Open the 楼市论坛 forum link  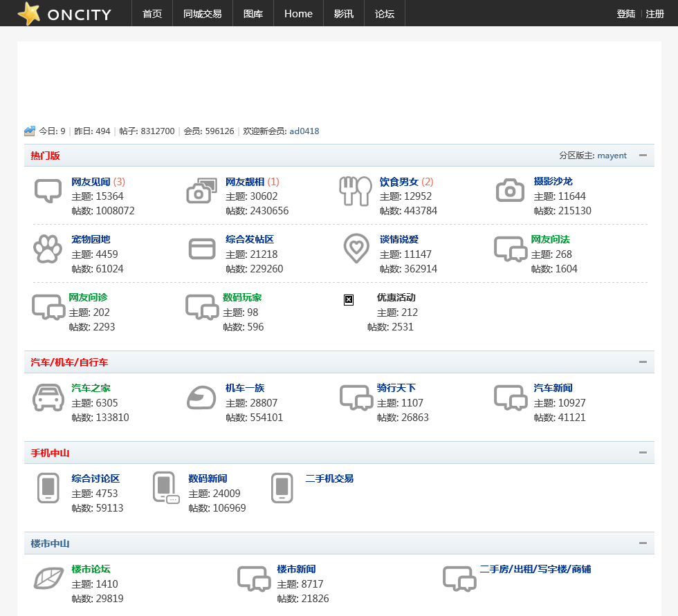click(91, 569)
